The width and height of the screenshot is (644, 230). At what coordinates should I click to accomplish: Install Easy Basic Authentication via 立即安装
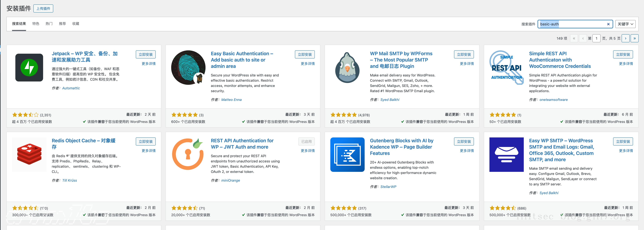point(304,54)
